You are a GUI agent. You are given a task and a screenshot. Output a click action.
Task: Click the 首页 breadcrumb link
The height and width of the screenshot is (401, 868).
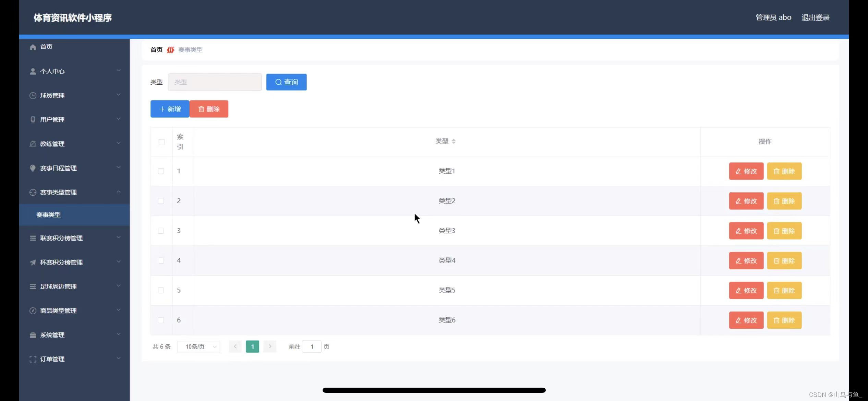point(157,50)
